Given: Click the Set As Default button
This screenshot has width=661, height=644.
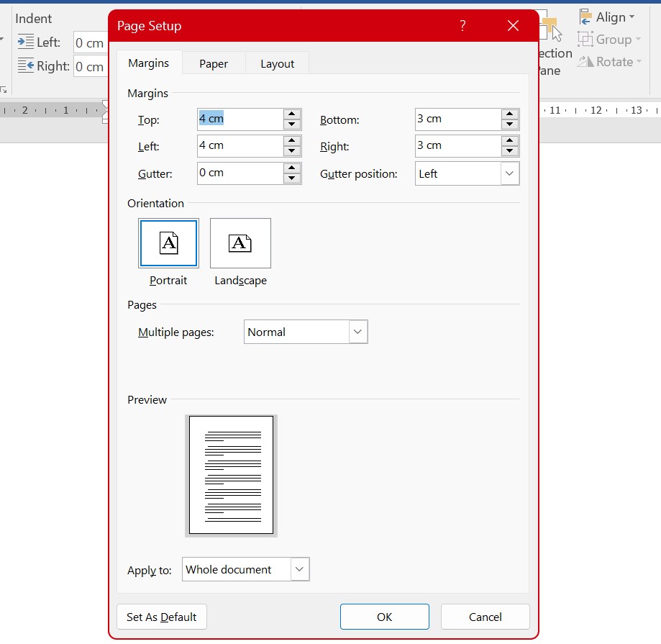Looking at the screenshot, I should click(x=161, y=617).
